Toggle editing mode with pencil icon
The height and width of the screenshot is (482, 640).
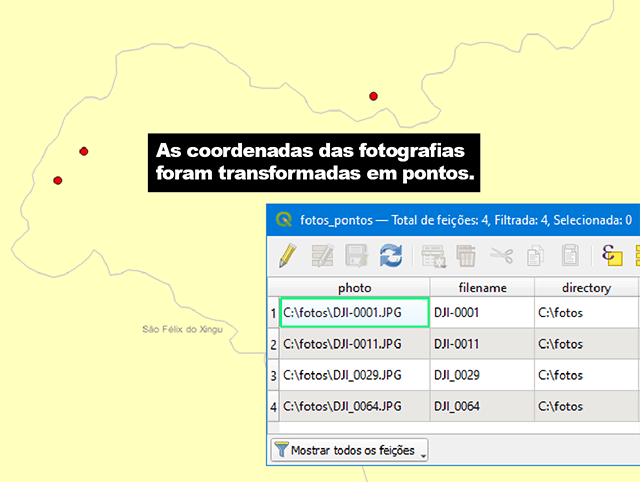288,256
